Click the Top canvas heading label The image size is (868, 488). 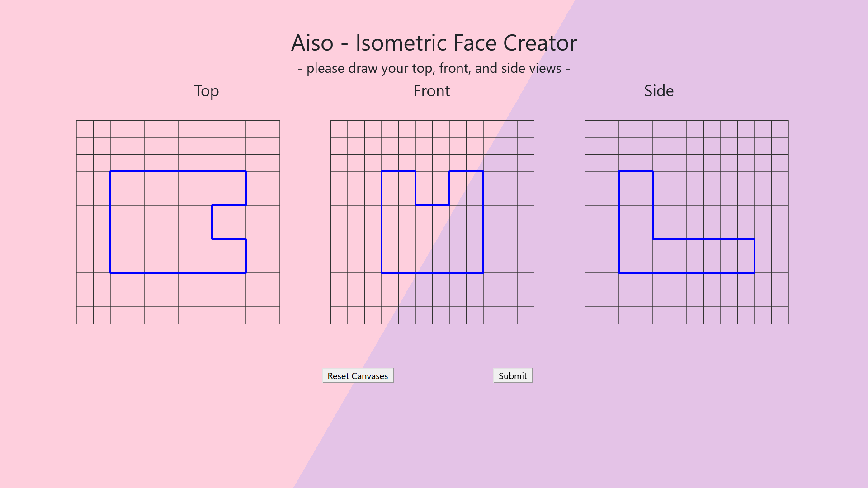click(x=207, y=91)
